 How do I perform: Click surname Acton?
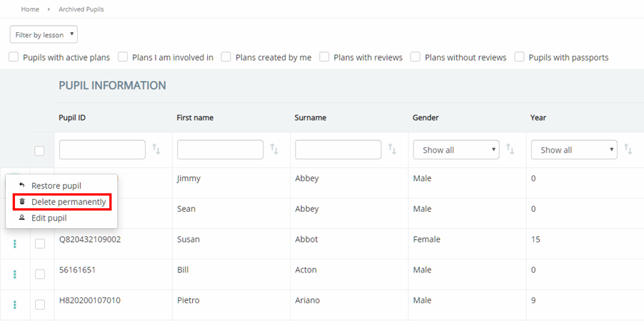coord(306,270)
